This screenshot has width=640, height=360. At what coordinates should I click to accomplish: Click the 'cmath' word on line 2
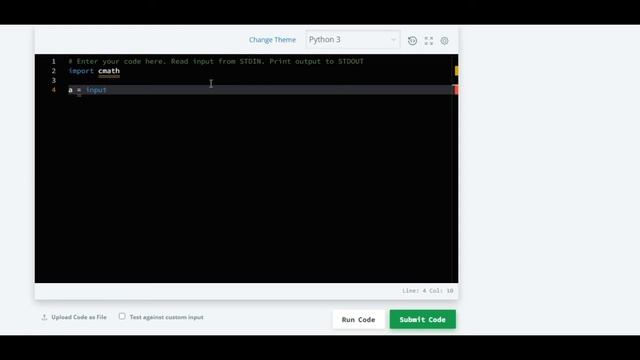[109, 71]
